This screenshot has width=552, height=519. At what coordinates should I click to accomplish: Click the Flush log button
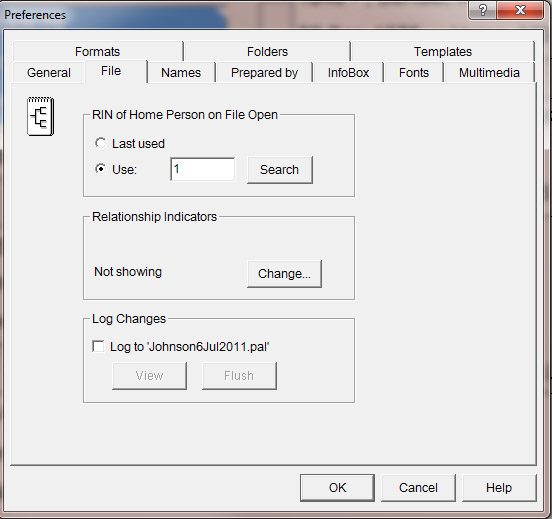tap(239, 376)
